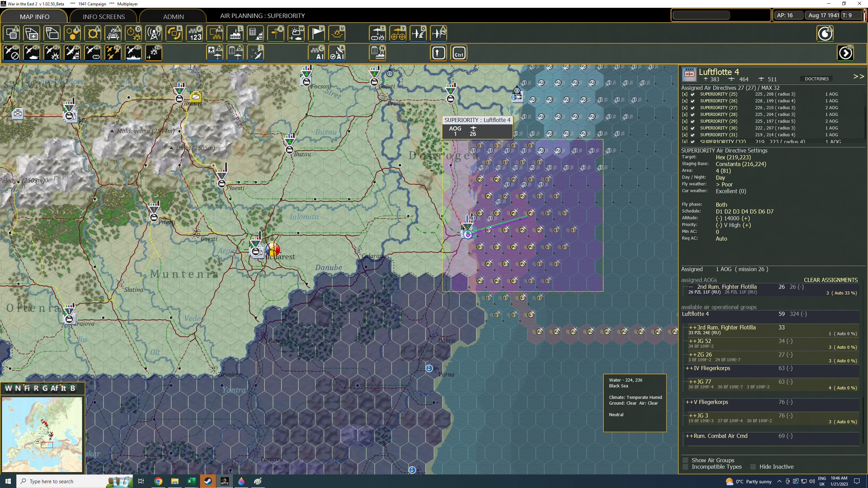The width and height of the screenshot is (868, 488).
Task: Click the Schedule value D1 D2 D3 D4 D5 D6 D7
Action: pyautogui.click(x=745, y=211)
